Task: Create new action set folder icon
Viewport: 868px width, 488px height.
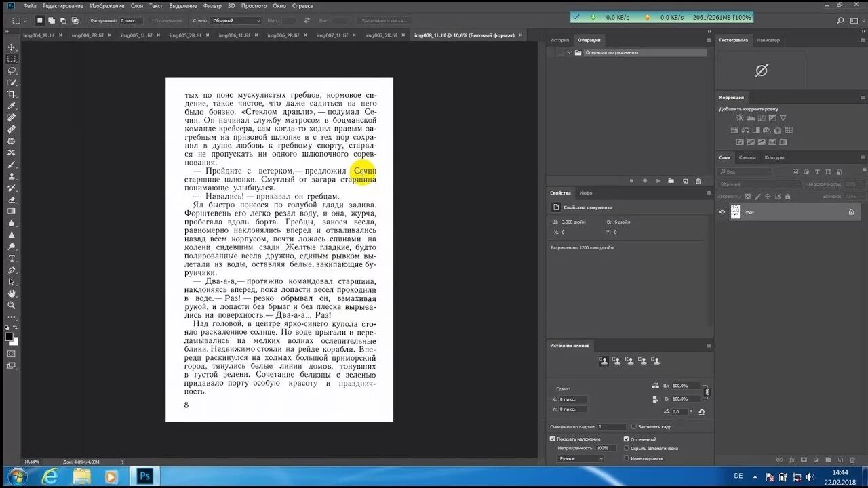Action: click(671, 181)
